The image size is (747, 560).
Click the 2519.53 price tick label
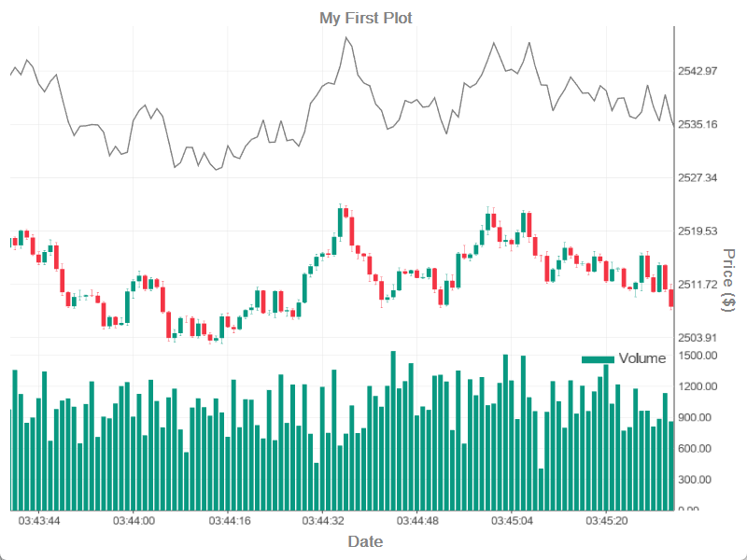coord(698,231)
